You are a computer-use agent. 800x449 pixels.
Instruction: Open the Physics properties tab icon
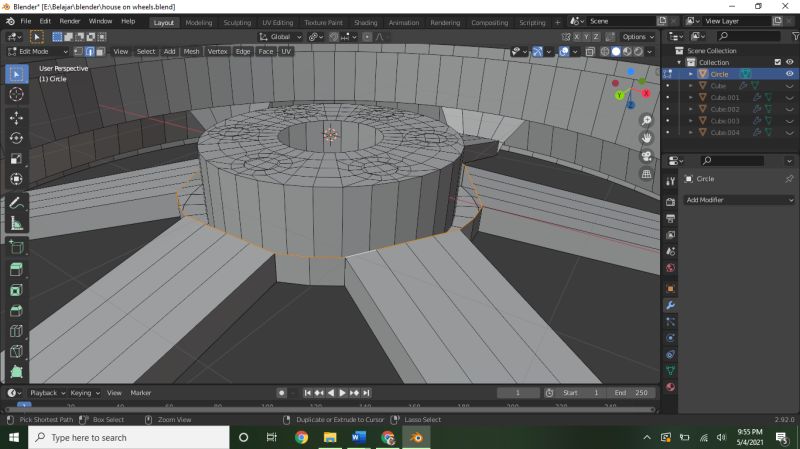coord(670,338)
